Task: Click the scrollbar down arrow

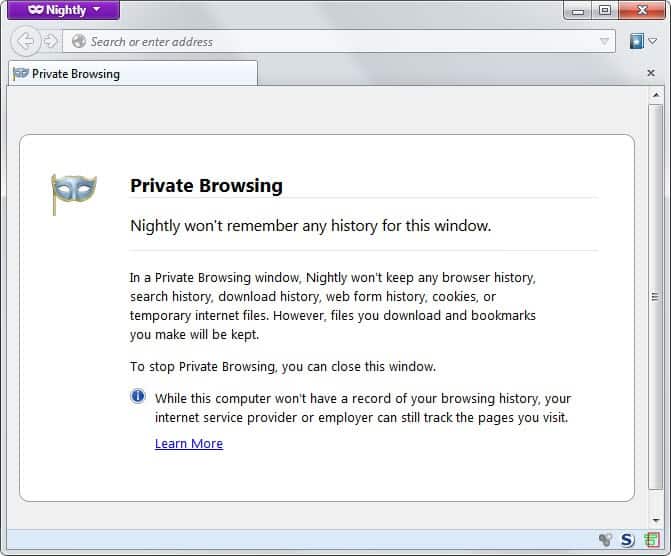Action: [x=656, y=520]
